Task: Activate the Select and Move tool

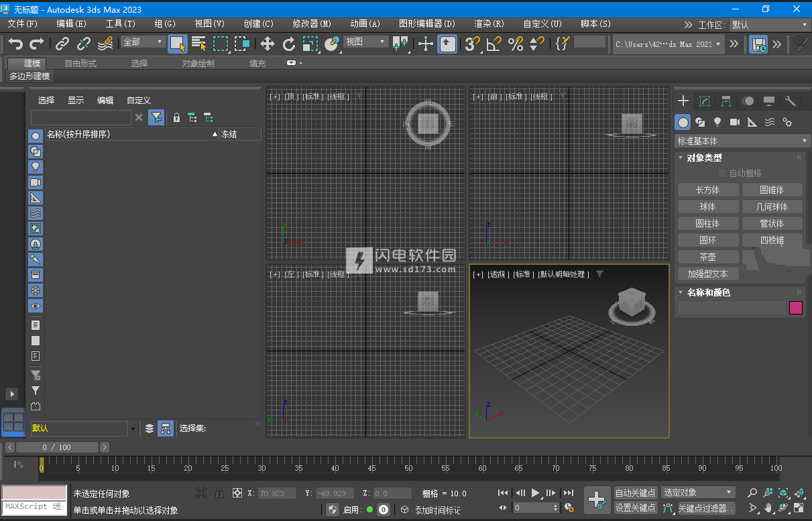Action: pos(268,44)
